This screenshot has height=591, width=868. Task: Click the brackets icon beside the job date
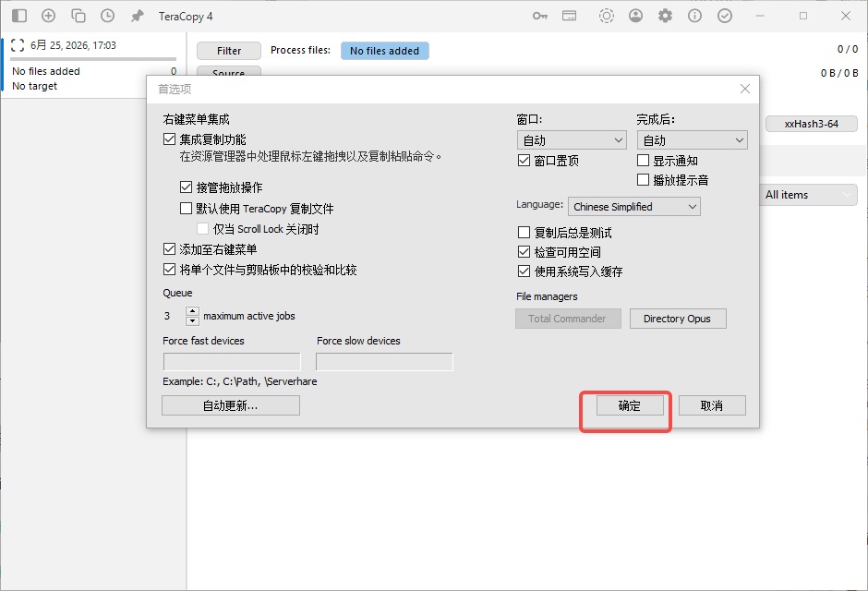pos(18,45)
